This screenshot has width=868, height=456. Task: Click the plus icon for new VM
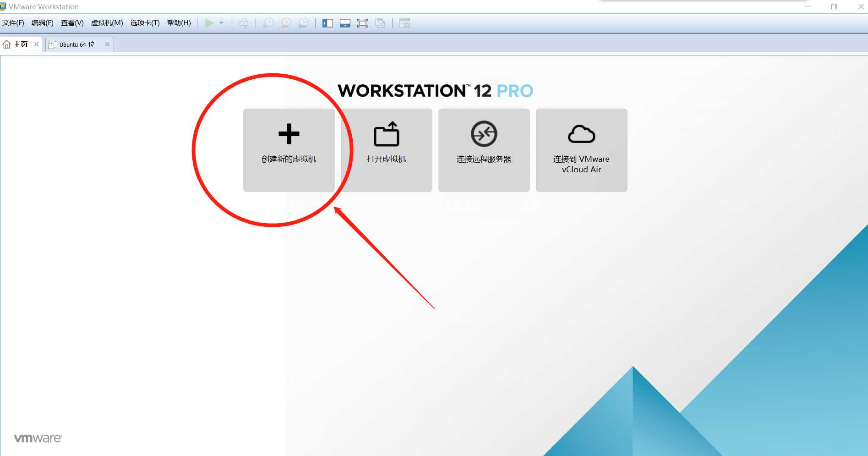point(289,134)
